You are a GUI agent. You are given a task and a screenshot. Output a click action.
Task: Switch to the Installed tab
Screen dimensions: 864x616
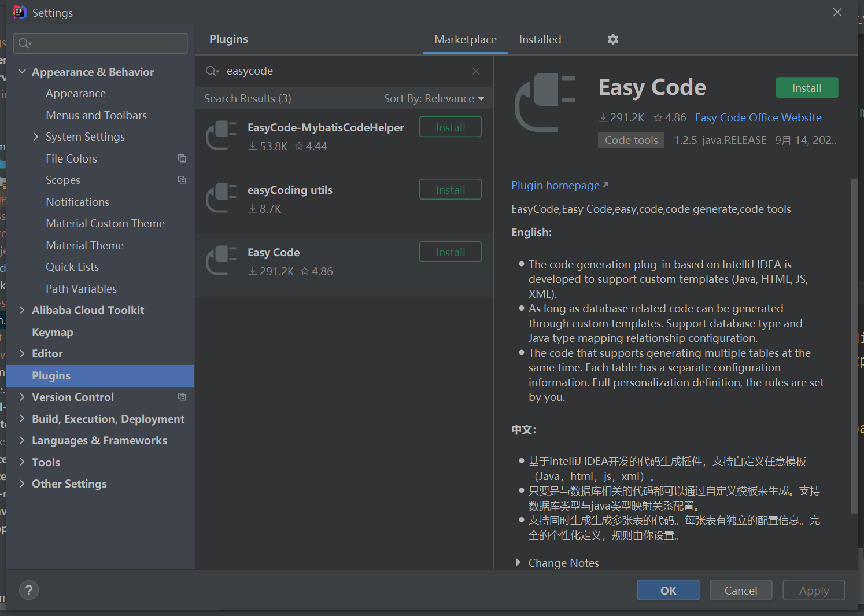pos(540,40)
